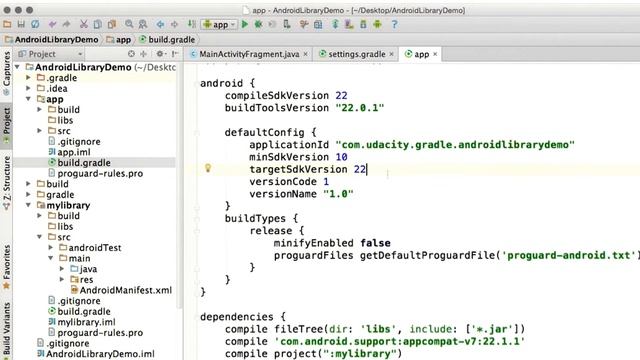Screen dimensions: 640x360
Task: Click the build.gradle breadcrumb
Action: [167, 40]
